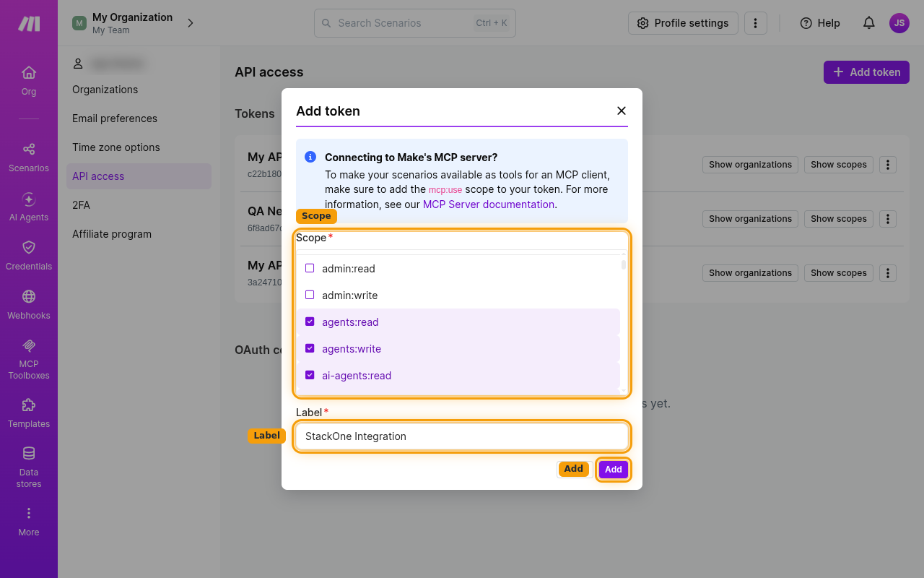Viewport: 924px width, 578px height.
Task: Open Credentials shield icon
Action: pyautogui.click(x=29, y=247)
